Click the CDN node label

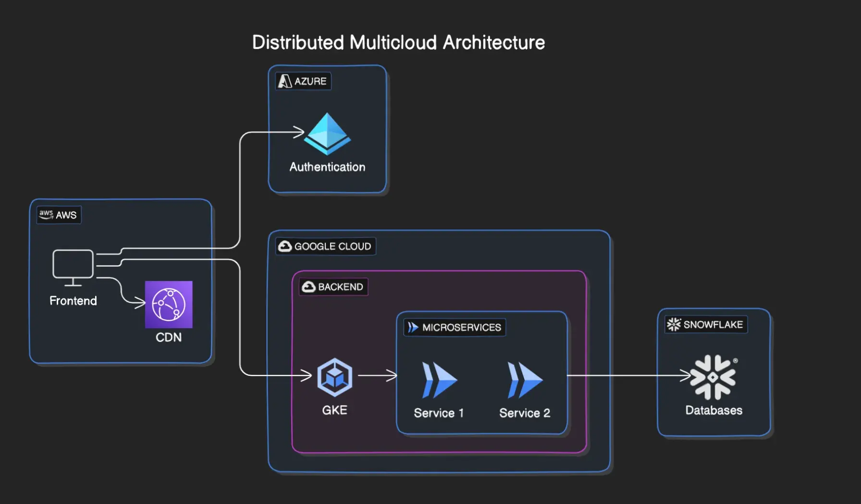[x=169, y=337]
